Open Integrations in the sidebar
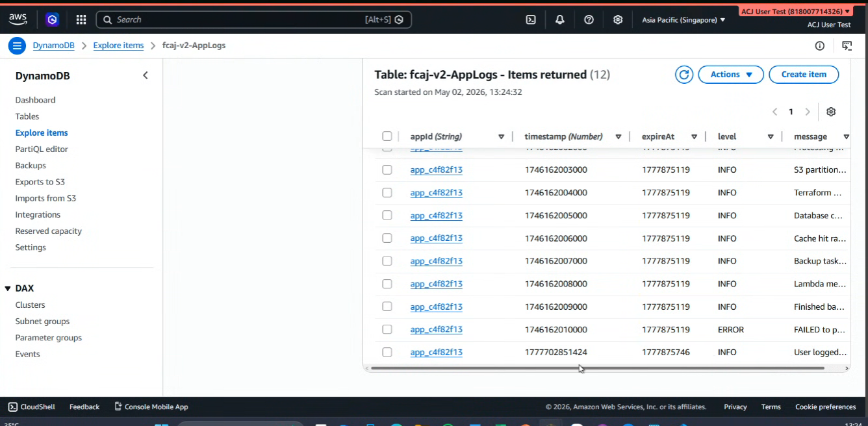 (x=38, y=214)
